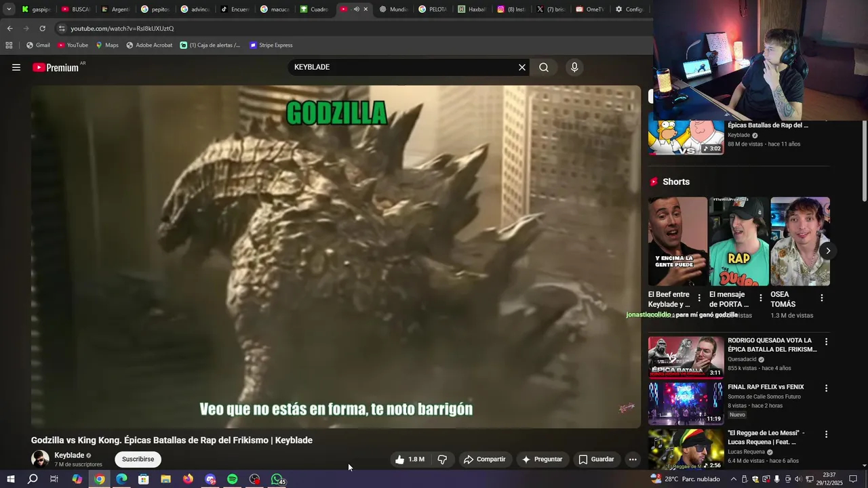This screenshot has height=488, width=868.
Task: Play 'RODRIGO QUESADA VOTA LA ÉPICA BATALLA' thumbnail
Action: (686, 357)
